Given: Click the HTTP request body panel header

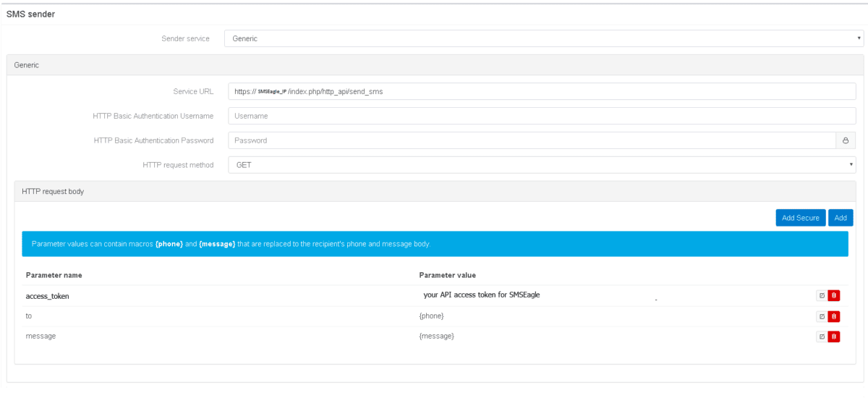Looking at the screenshot, I should pos(53,192).
